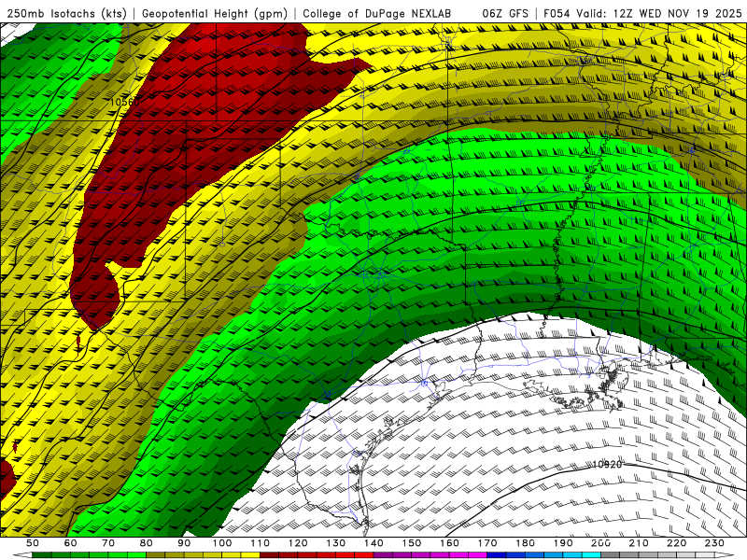Viewport: 747px width, 560px height.
Task: Click the '130' legend value
Action: point(336,543)
